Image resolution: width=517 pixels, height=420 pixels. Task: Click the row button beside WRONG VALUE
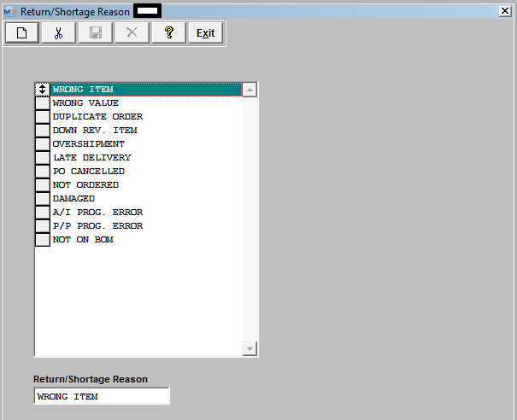coord(42,103)
